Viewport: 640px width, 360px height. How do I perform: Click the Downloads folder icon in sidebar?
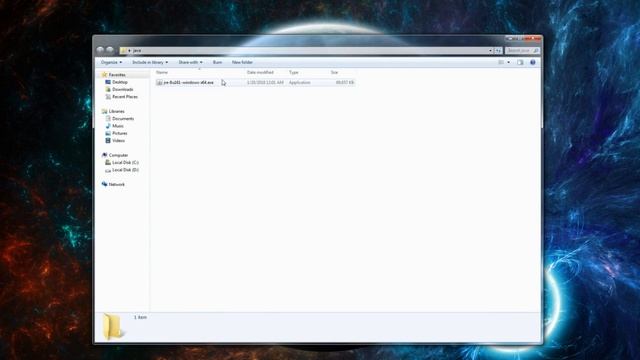click(x=108, y=89)
